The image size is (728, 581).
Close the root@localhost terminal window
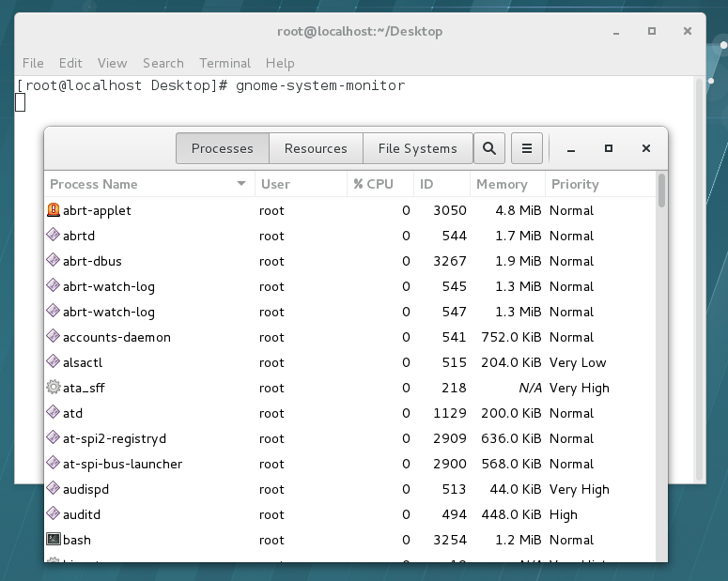tap(688, 31)
